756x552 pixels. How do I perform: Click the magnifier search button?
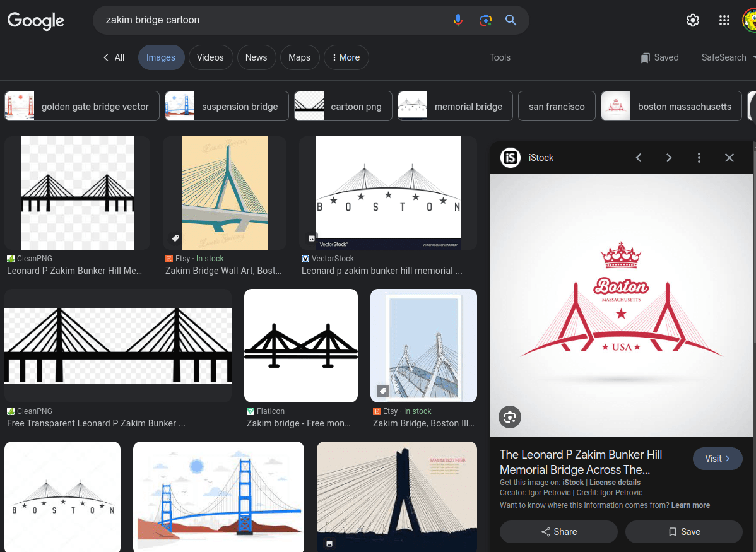click(511, 20)
